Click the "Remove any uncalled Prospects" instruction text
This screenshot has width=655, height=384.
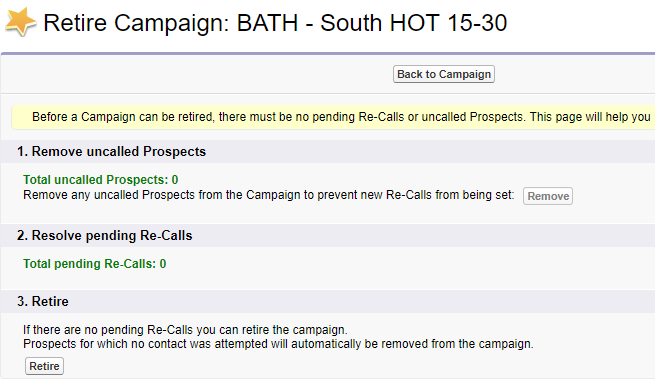269,195
